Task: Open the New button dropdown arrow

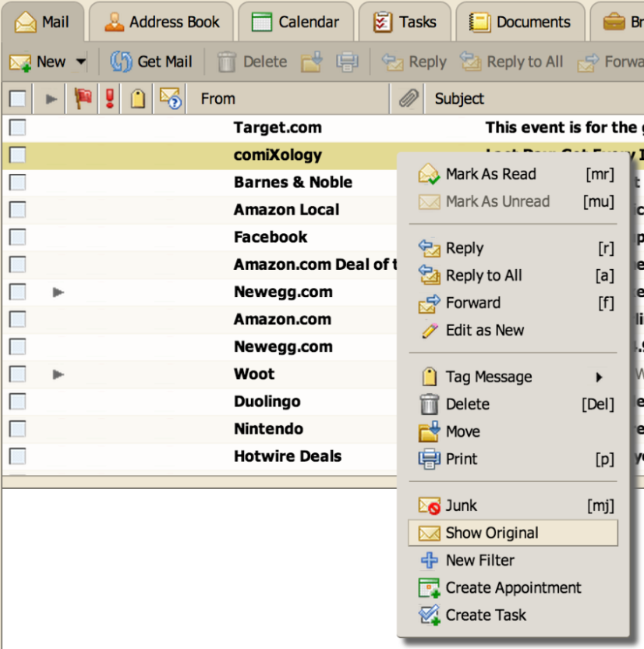Action: tap(81, 62)
